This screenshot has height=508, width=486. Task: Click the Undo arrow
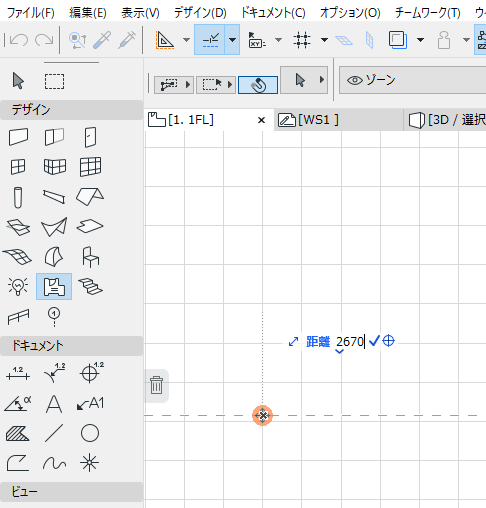click(x=19, y=40)
